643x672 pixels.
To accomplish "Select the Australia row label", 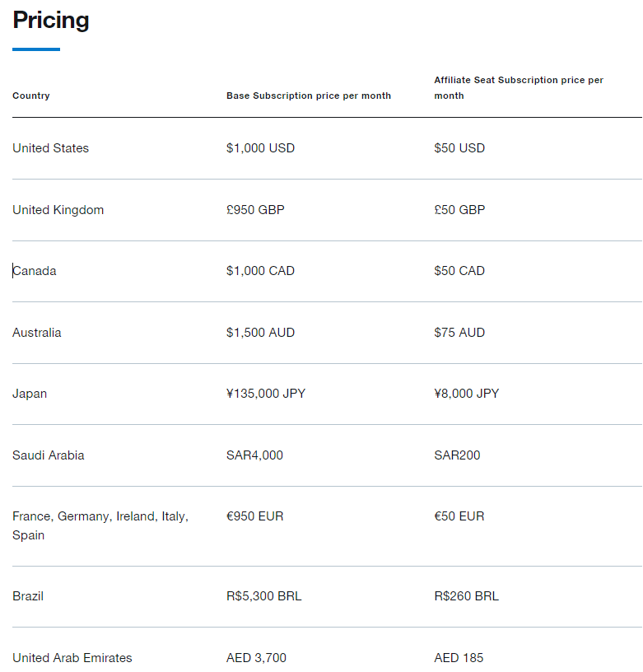I will pyautogui.click(x=37, y=333).
